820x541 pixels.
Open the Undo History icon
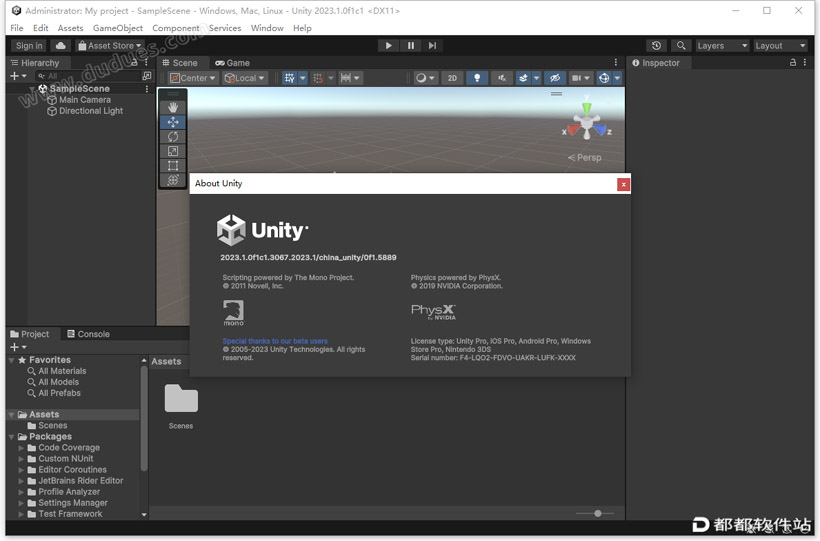click(656, 46)
